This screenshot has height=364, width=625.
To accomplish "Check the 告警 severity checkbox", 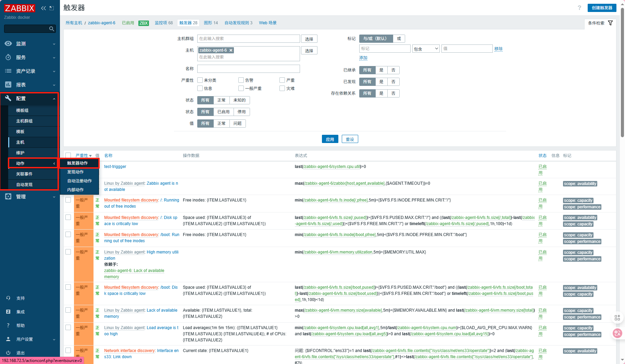I will pos(241,80).
